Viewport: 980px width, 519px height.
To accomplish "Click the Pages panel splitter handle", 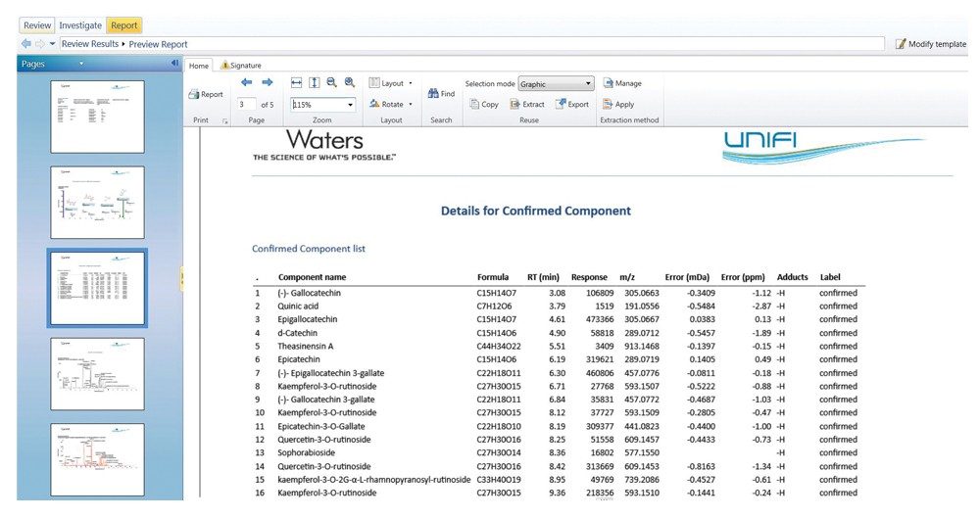I will [182, 278].
